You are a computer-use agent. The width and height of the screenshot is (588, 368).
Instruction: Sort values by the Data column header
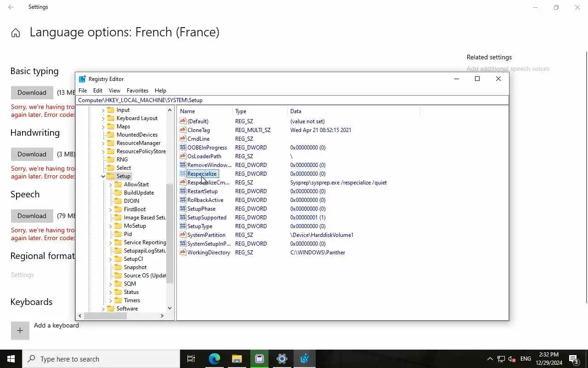(x=354, y=111)
